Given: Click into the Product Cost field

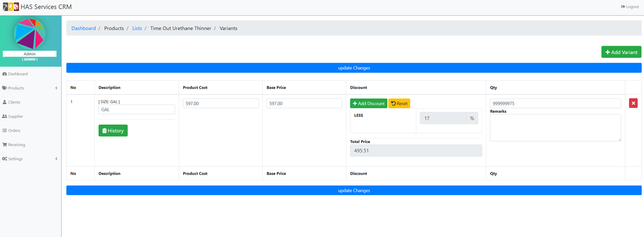Looking at the screenshot, I should pos(221,103).
